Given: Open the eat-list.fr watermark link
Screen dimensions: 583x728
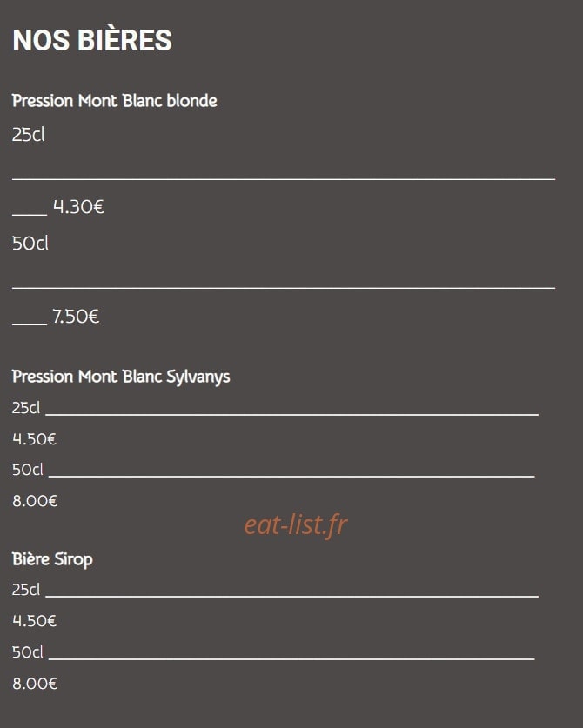Looking at the screenshot, I should point(296,525).
